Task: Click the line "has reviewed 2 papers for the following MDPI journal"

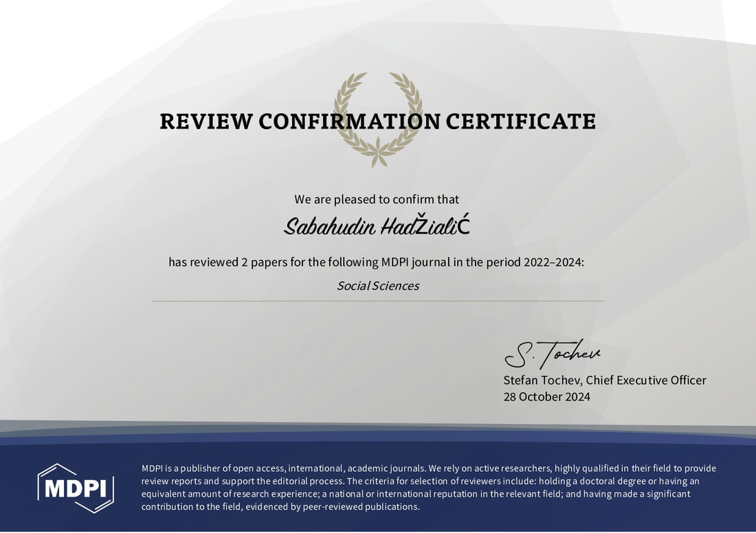Action: click(x=376, y=262)
